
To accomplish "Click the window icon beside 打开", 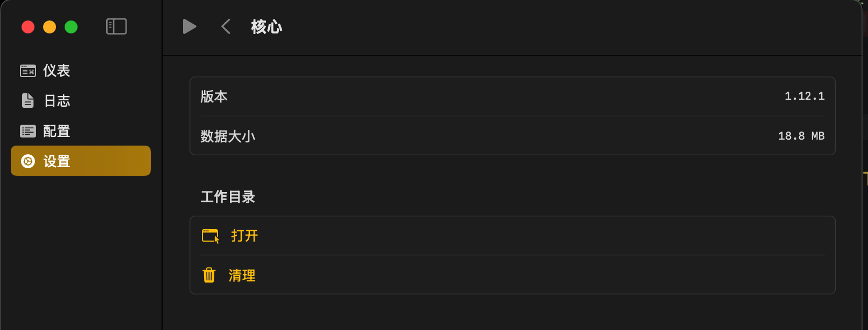I will point(210,236).
